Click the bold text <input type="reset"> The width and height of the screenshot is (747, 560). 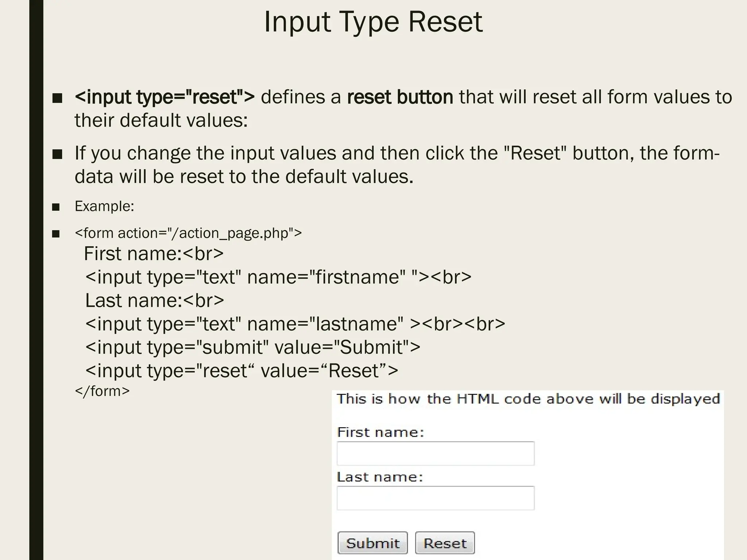tap(165, 97)
